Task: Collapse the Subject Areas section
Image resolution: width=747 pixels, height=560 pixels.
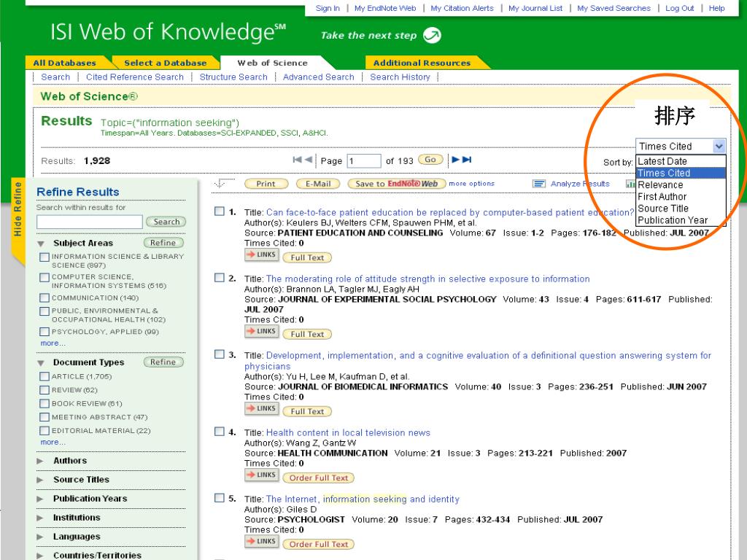Action: (x=41, y=244)
